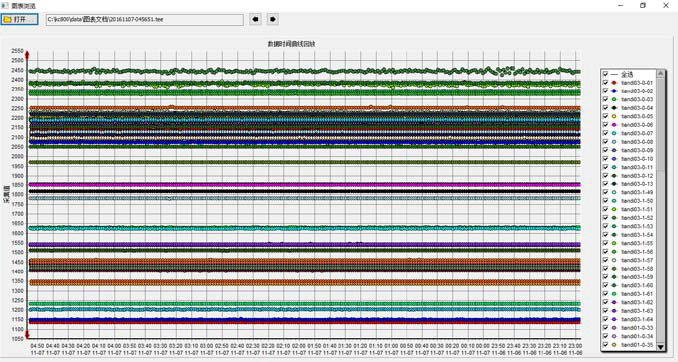Click the folder icon in the open button

pyautogui.click(x=7, y=19)
